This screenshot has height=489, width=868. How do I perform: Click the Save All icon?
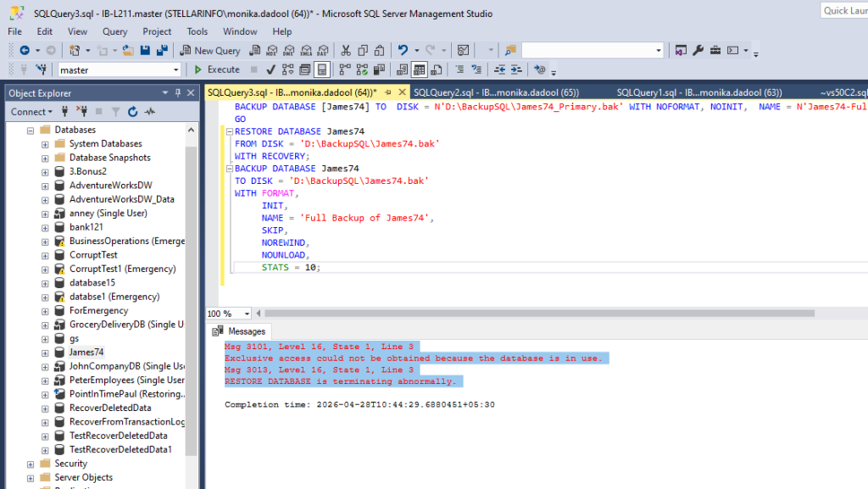162,50
